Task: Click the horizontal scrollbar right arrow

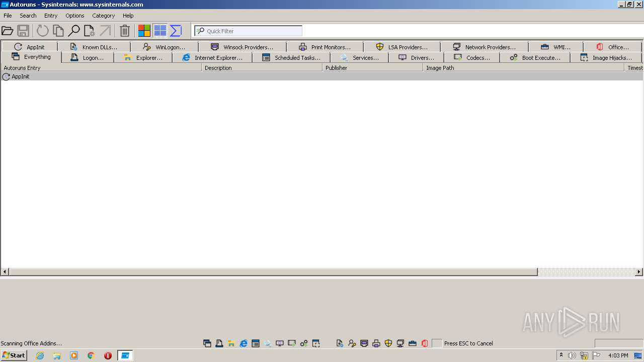Action: coord(639,272)
